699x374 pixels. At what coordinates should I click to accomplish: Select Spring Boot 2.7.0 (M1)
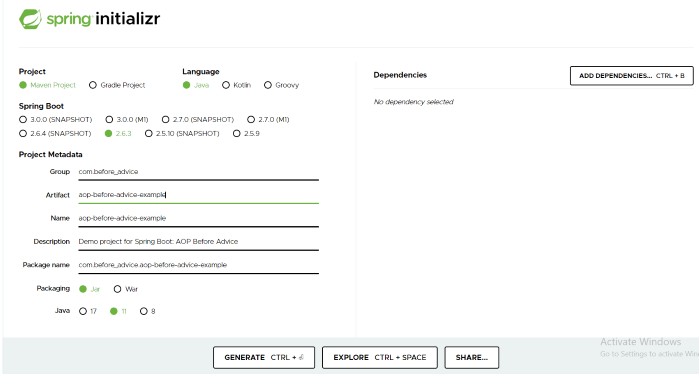pos(268,119)
